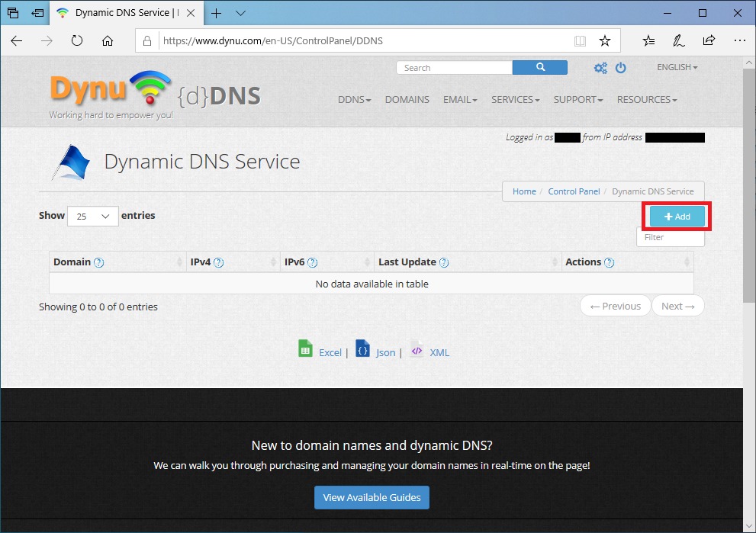Open the DOMAINS menu item
The height and width of the screenshot is (533, 756).
(x=407, y=100)
